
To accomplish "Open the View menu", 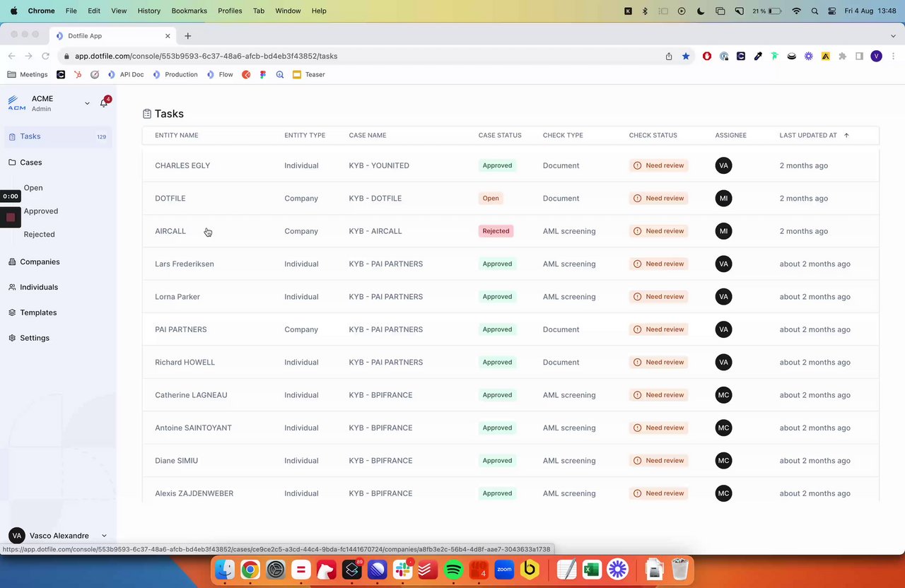I will coord(119,11).
